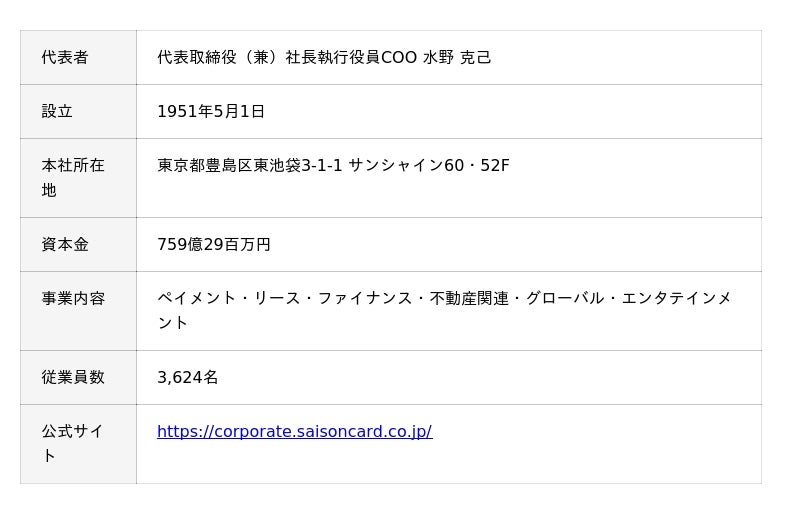Click the 資本金 row header
The width and height of the screenshot is (800, 514).
78,245
